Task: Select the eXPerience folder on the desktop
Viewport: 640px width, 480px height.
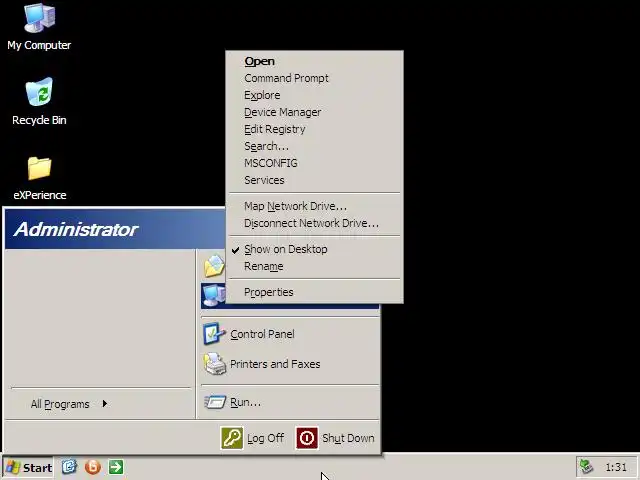Action: pos(39,168)
